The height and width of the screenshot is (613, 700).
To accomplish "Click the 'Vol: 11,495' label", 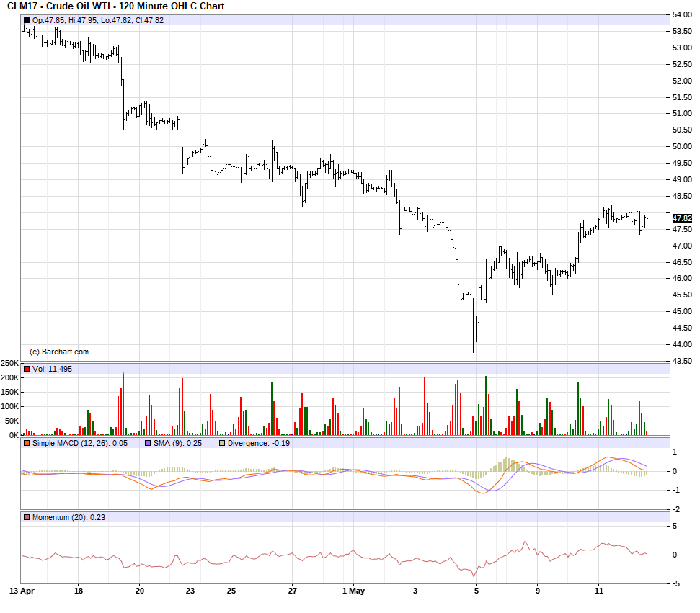I will 52,369.
